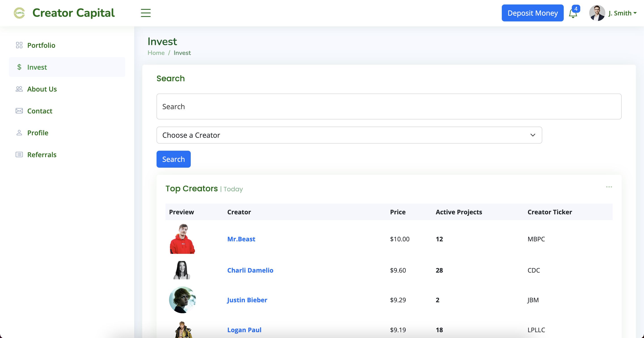Open the Mr.Beast creator link

(241, 239)
